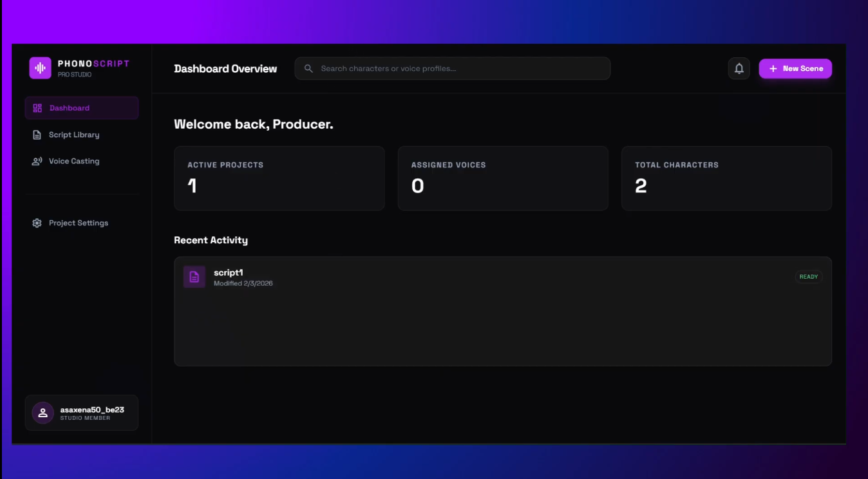Click the STUDIO MEMBER label
The width and height of the screenshot is (868, 479).
pos(85,418)
